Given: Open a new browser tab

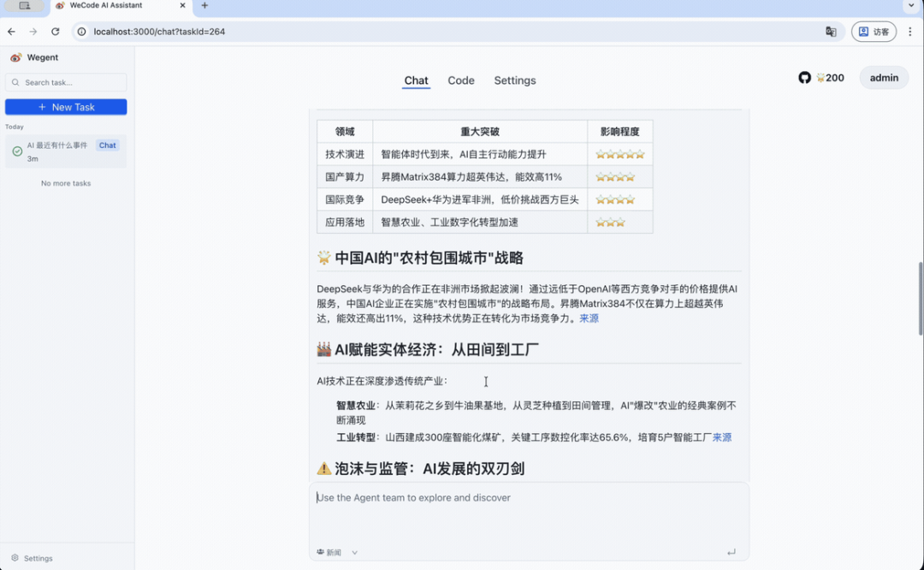Looking at the screenshot, I should 204,5.
